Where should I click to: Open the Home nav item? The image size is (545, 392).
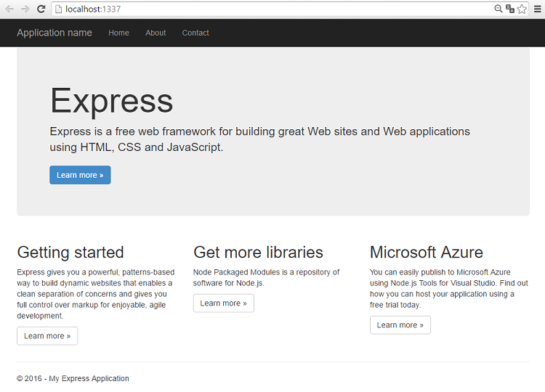click(x=118, y=33)
